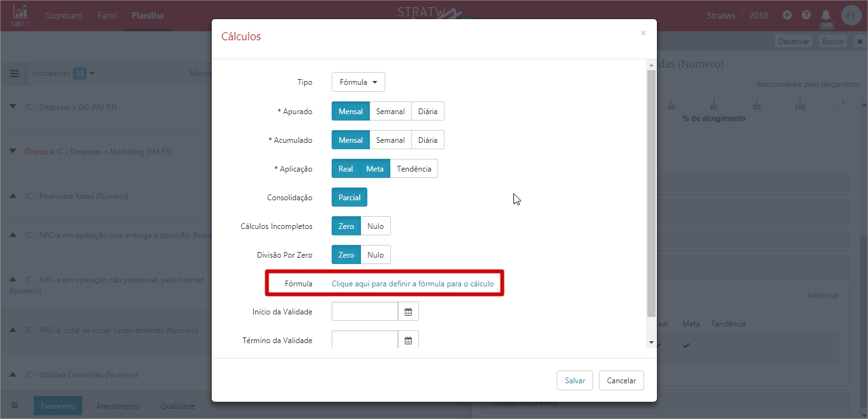Screen dimensions: 868x419
Task: Open the Scorecard tab
Action: pyautogui.click(x=64, y=15)
